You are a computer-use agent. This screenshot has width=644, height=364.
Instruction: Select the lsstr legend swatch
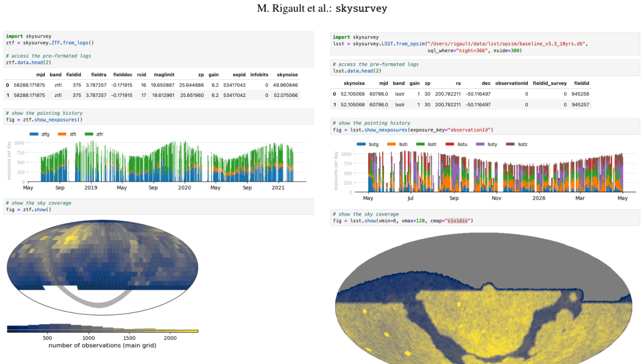(x=420, y=144)
